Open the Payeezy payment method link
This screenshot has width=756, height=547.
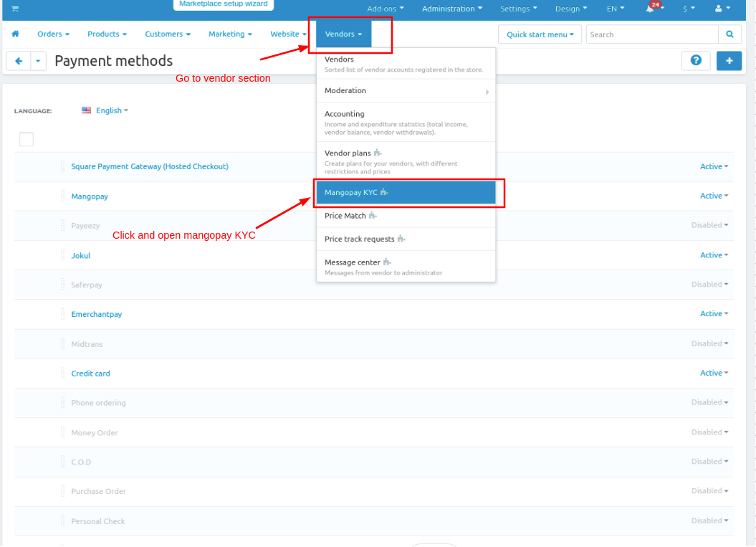pos(85,226)
